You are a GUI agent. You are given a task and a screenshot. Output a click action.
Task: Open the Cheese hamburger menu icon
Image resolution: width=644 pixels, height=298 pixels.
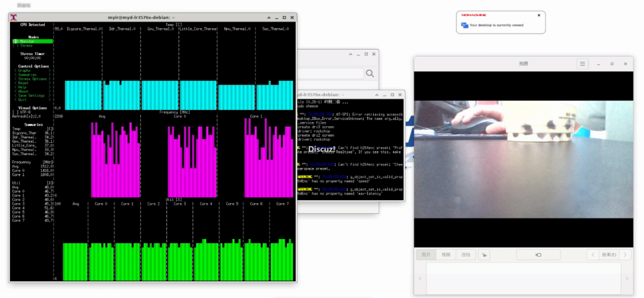(583, 64)
